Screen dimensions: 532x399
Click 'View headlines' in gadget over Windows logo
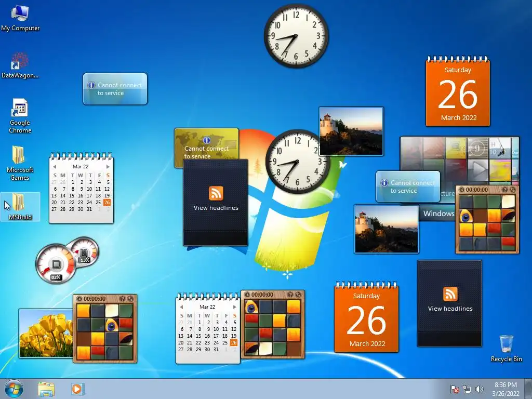tap(216, 208)
